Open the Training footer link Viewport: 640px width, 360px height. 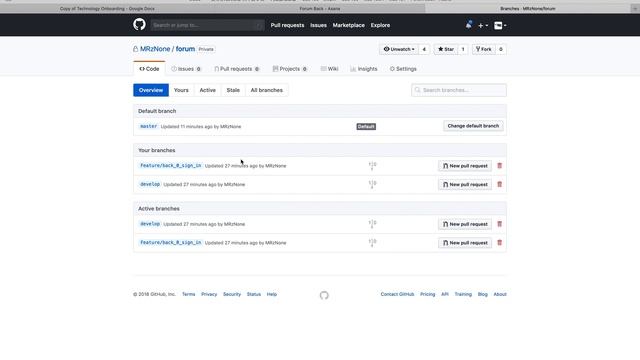pos(463,294)
